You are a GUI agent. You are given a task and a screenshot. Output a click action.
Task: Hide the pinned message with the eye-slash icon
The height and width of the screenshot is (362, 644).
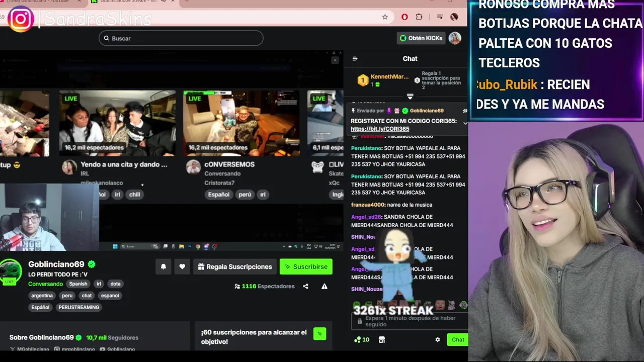[465, 111]
